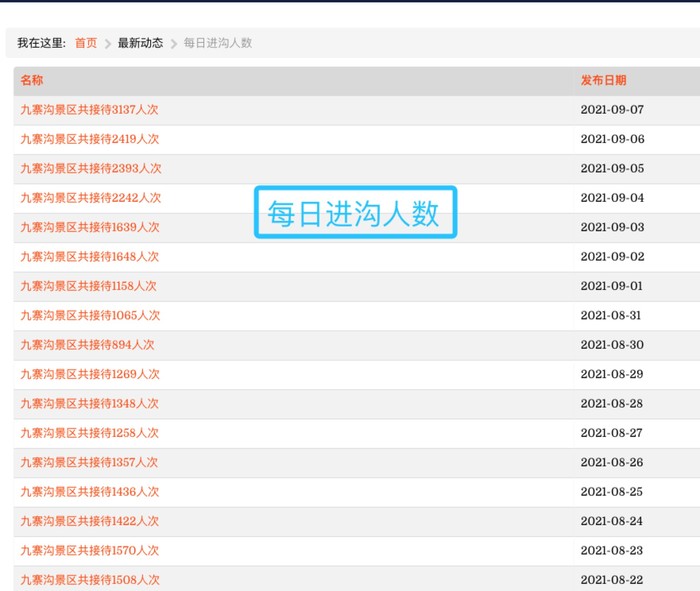Click the 发布日期 column header
Screen dimensions: 700x591
click(x=603, y=80)
